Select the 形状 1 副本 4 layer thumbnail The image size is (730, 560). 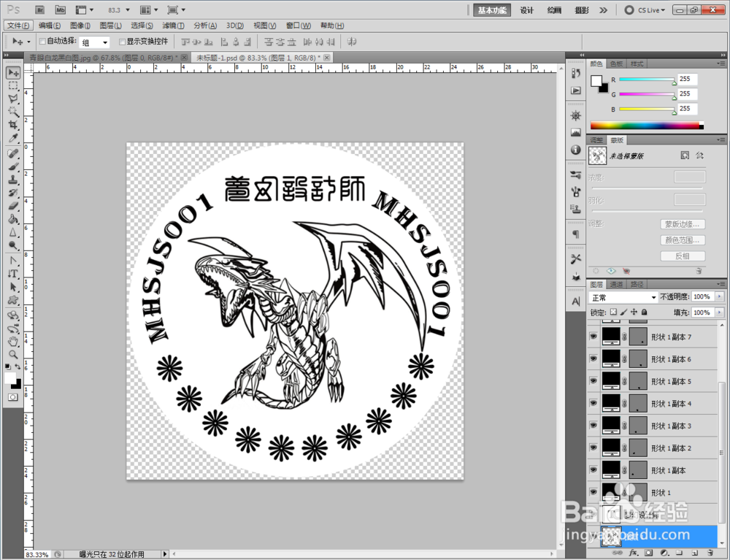611,403
